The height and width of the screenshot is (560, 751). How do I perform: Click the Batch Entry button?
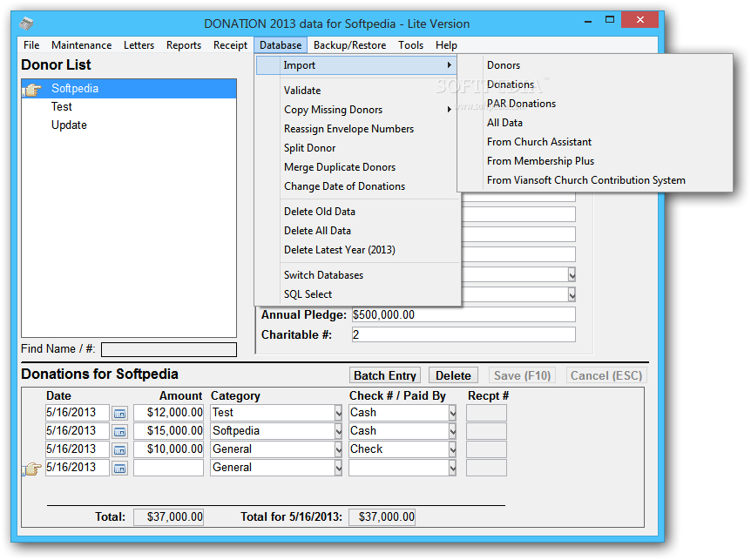pyautogui.click(x=385, y=375)
